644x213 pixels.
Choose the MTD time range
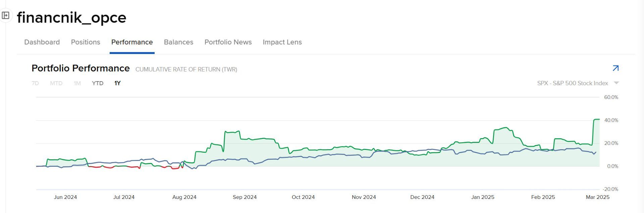(56, 83)
